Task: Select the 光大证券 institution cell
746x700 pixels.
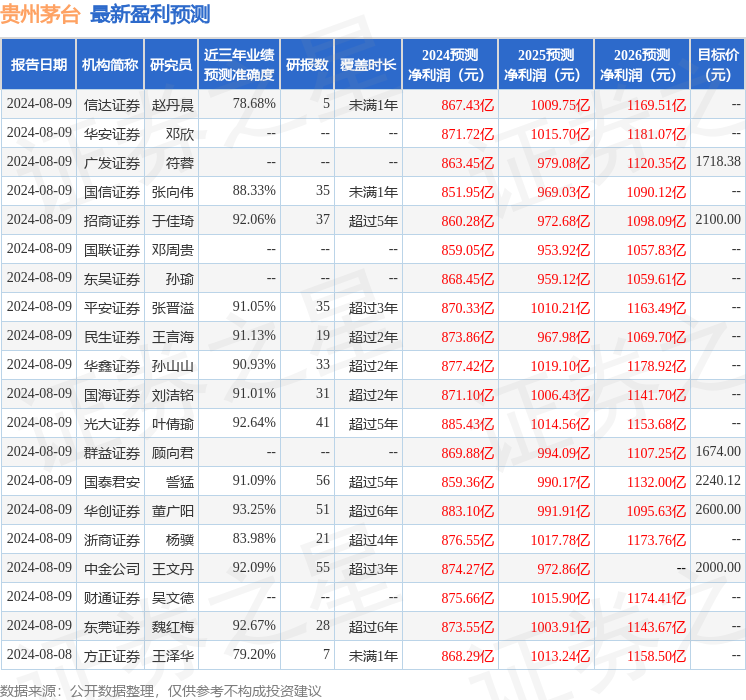Action: point(112,424)
